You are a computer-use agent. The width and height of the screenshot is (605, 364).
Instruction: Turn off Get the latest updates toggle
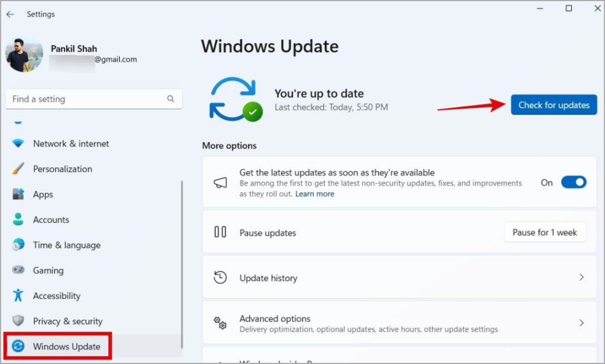click(x=573, y=182)
